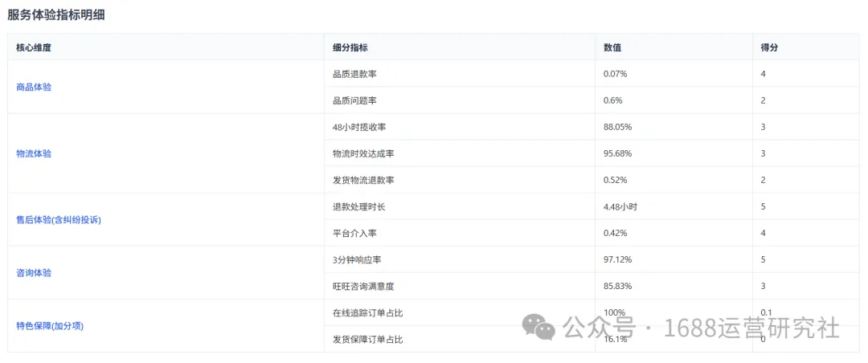This screenshot has height=363, width=868.
Task: Click the 服务体验指标明细 heading
Action: pyautogui.click(x=56, y=15)
